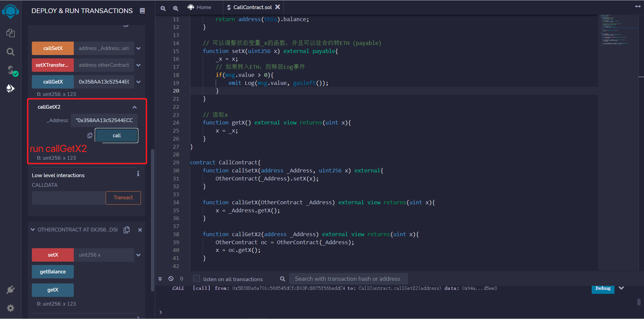Collapse the OTHERCONTRACT instance section
The image size is (644, 319).
tap(33, 229)
